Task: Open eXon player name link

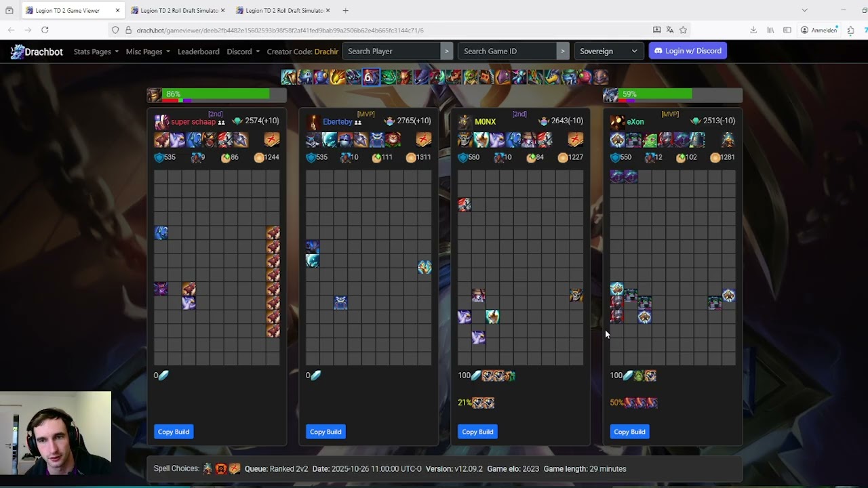Action: click(635, 122)
